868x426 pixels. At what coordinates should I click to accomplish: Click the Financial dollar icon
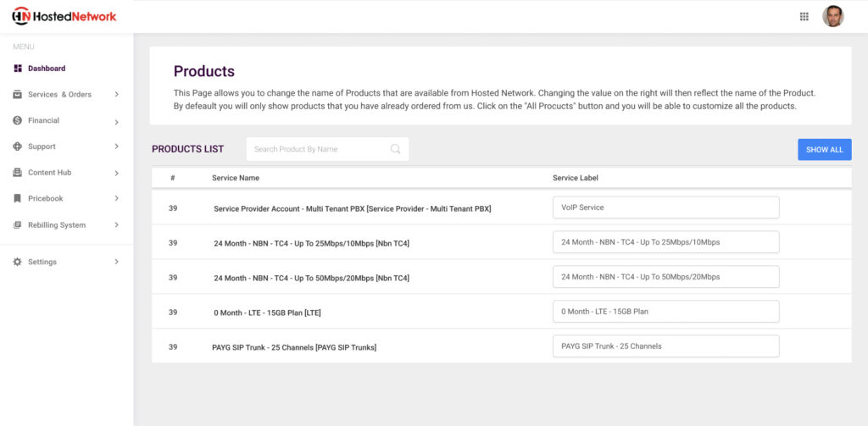click(x=18, y=120)
